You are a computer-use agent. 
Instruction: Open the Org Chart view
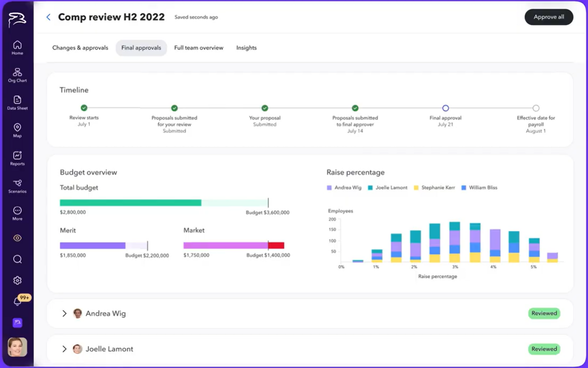(x=17, y=75)
